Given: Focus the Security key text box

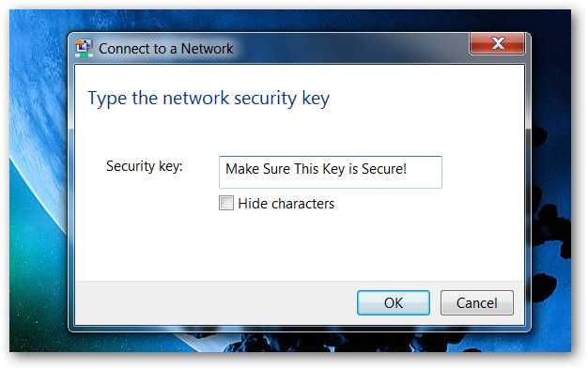Looking at the screenshot, I should point(331,172).
